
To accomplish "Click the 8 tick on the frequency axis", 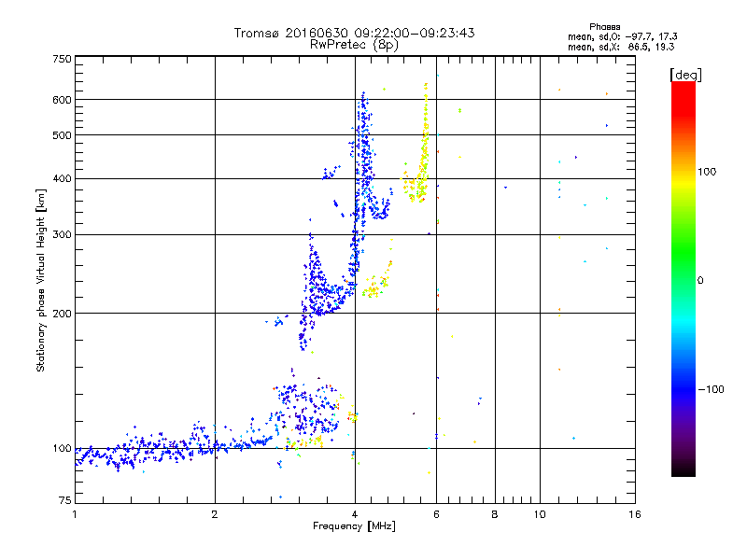I will pos(495,514).
